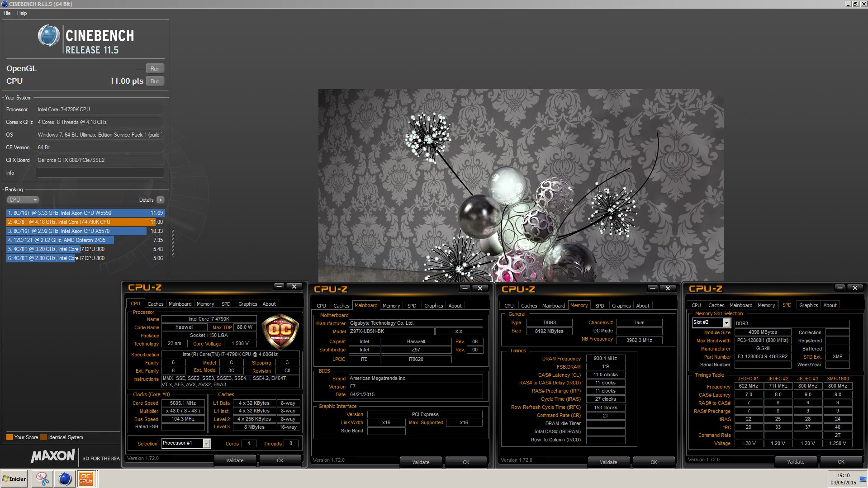Click Validate in CPU-Z CPU window
The image size is (868, 488).
(235, 460)
